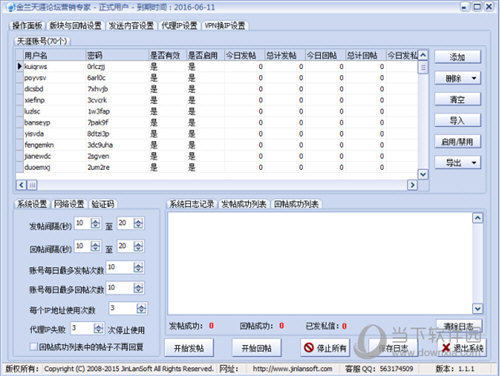Switch to 版块与回帖设置 tab

75,26
